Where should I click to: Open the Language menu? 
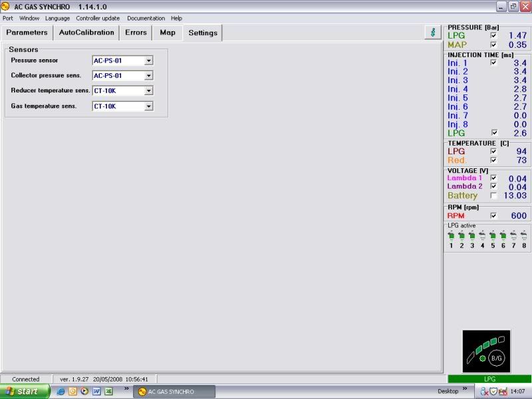pyautogui.click(x=57, y=19)
